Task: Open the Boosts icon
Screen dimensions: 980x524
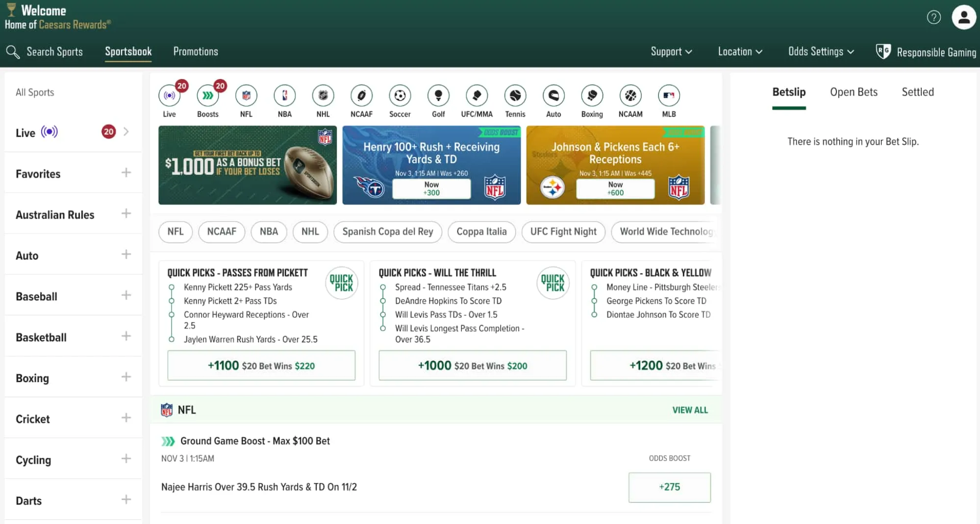Action: click(208, 96)
